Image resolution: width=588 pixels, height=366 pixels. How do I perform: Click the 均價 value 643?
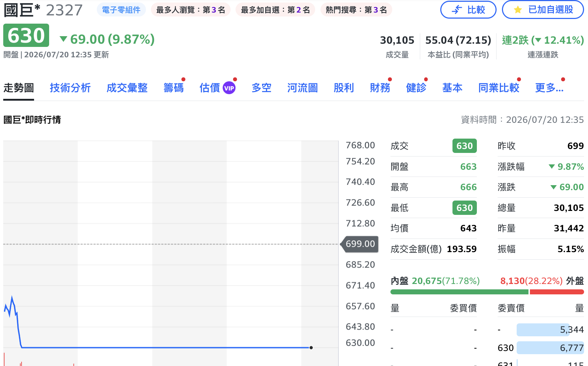(468, 228)
